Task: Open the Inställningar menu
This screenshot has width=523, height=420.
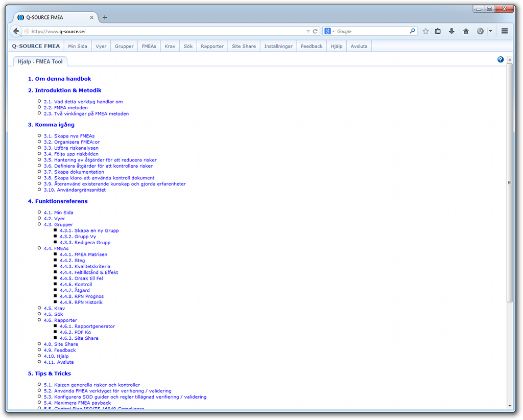Action: [x=278, y=46]
